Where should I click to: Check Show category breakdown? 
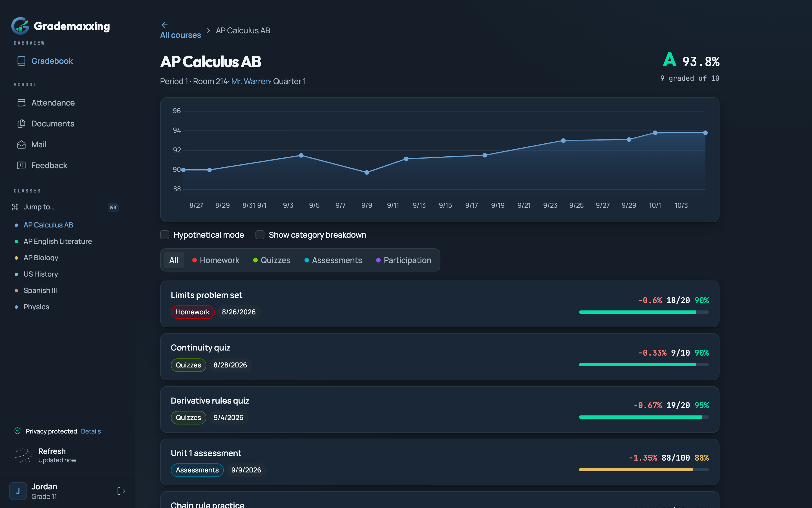click(260, 235)
